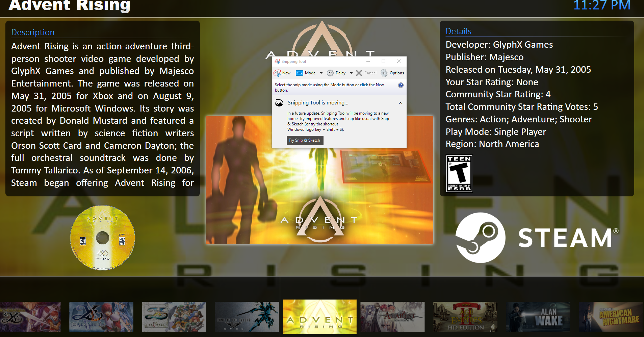Click Try Snip & Sketch button
The height and width of the screenshot is (337, 644).
coord(305,140)
